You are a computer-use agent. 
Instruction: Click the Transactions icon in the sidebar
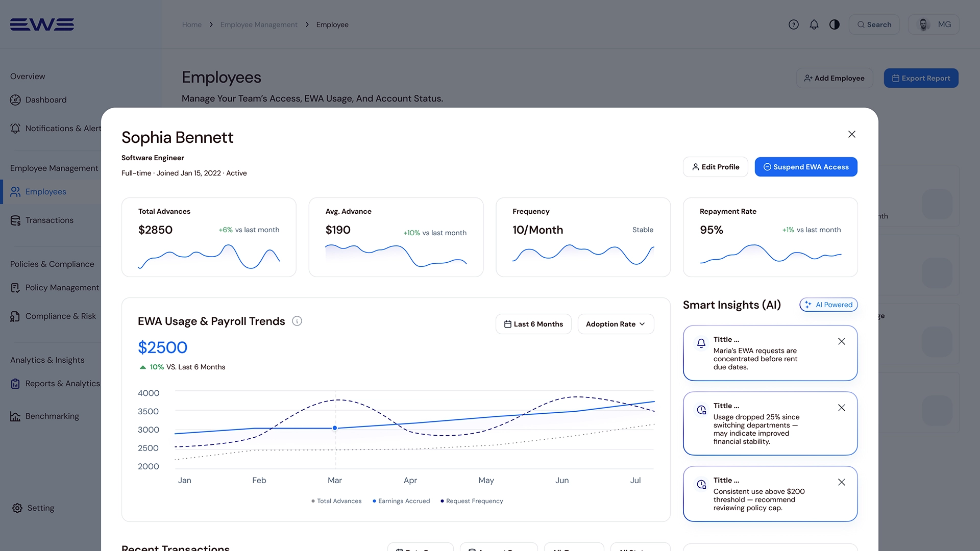tap(15, 220)
